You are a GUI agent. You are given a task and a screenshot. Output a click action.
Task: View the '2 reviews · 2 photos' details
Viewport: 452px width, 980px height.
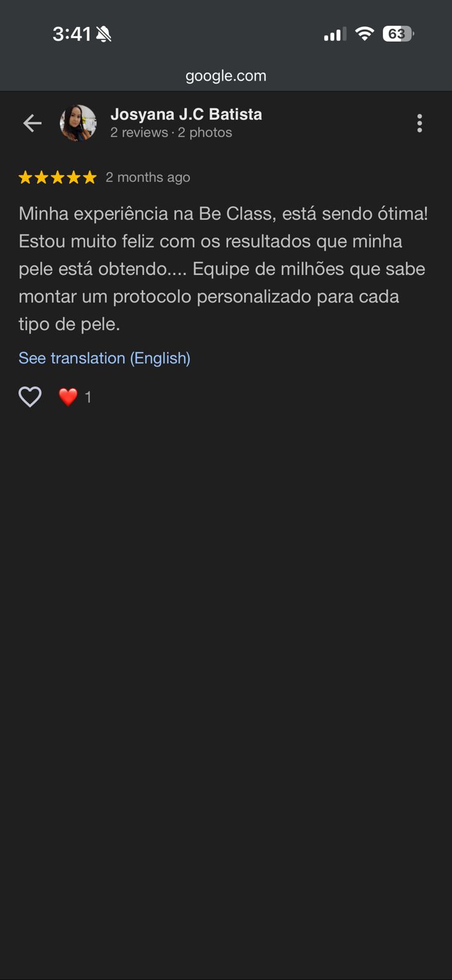[171, 133]
